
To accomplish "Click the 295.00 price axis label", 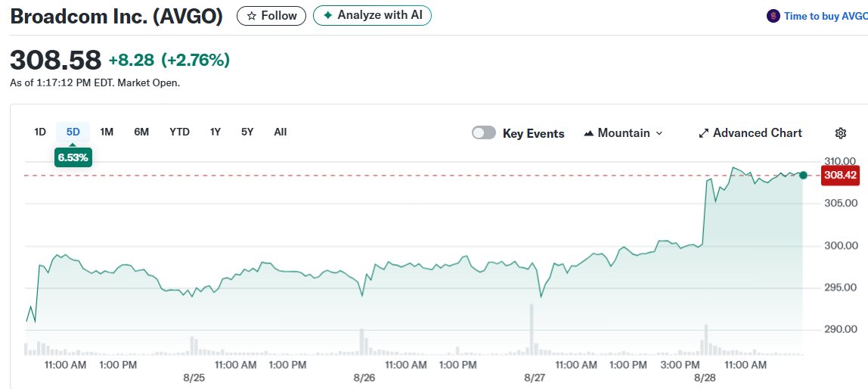I will 842,288.
